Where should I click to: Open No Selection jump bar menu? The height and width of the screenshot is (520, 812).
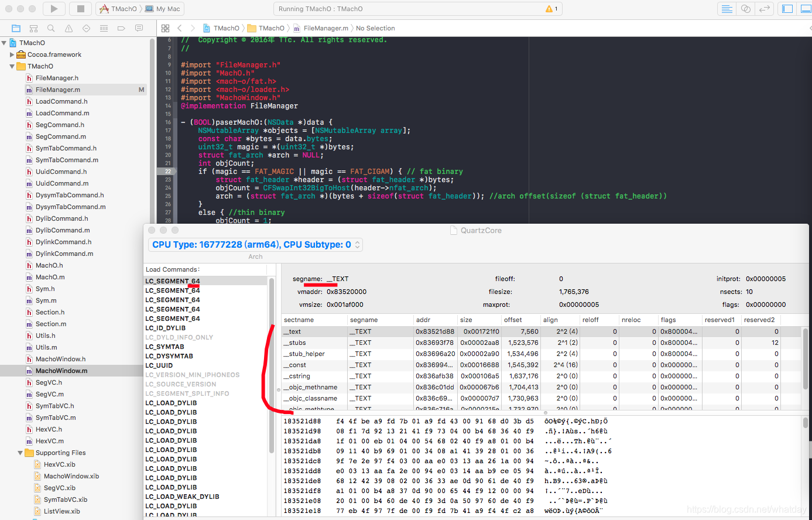click(x=375, y=28)
